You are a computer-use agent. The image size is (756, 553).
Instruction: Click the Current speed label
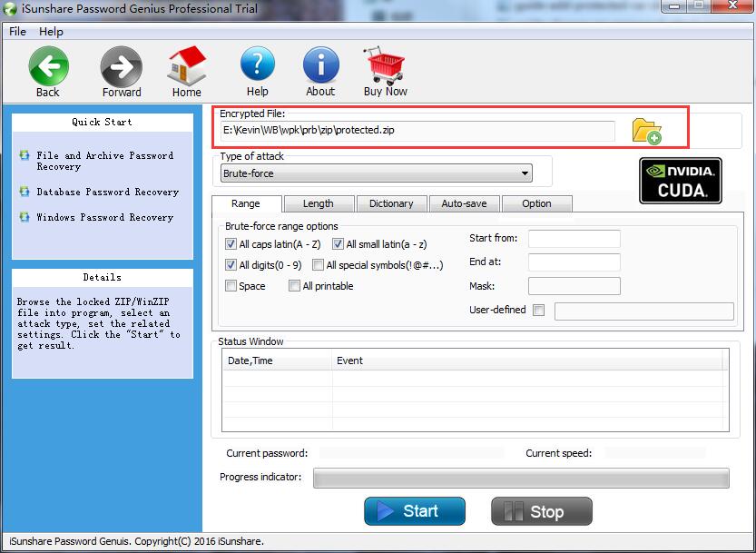[x=558, y=453]
